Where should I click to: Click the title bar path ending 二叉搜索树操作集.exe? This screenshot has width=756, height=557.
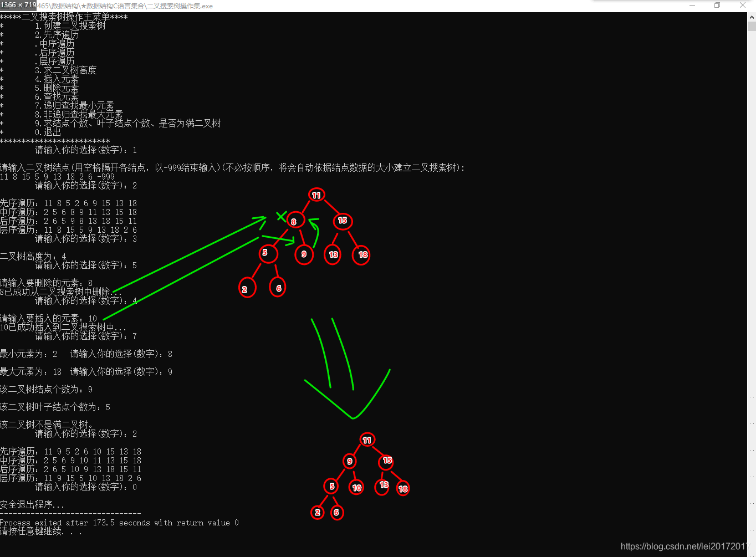point(125,6)
